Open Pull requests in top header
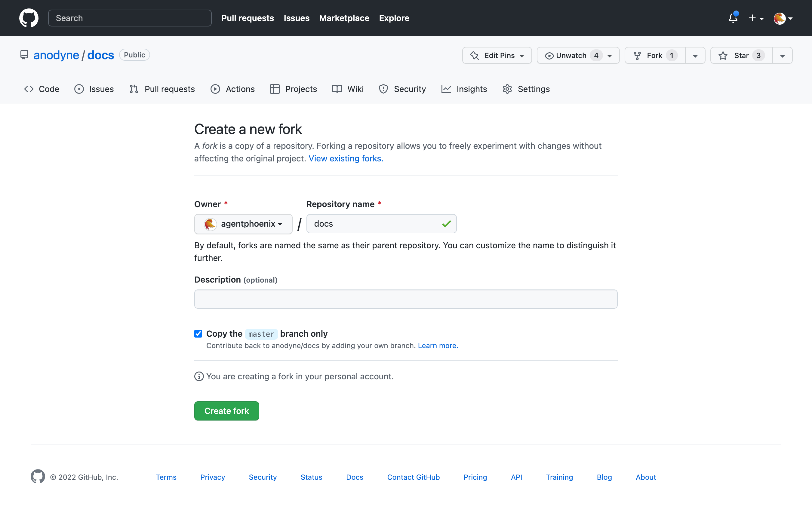Viewport: 812px width, 511px height. coord(248,18)
